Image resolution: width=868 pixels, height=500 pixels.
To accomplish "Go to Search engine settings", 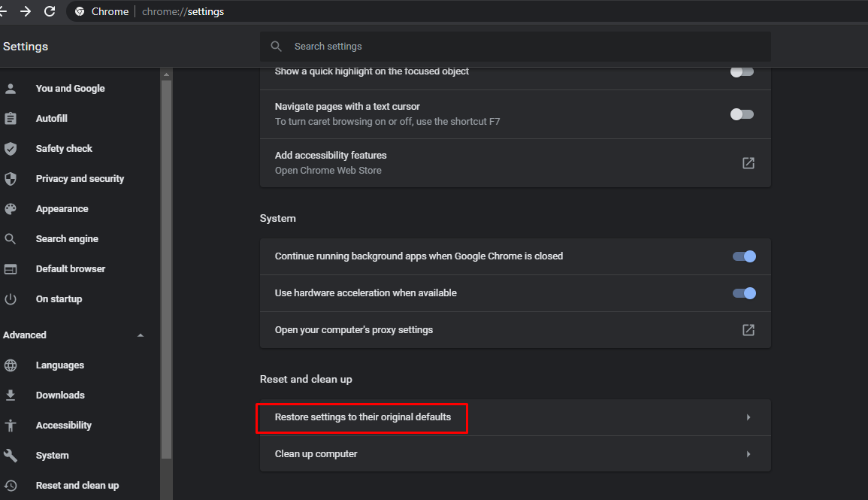I will (67, 238).
